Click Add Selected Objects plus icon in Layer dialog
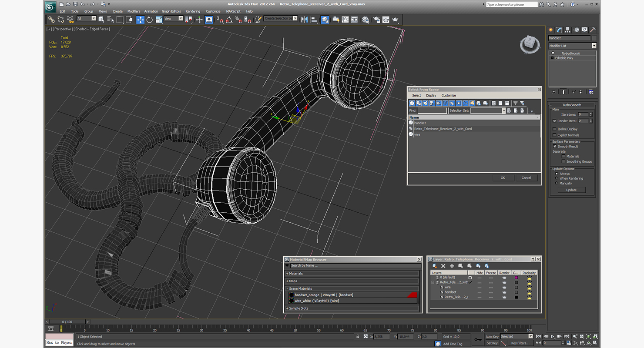 click(x=452, y=266)
